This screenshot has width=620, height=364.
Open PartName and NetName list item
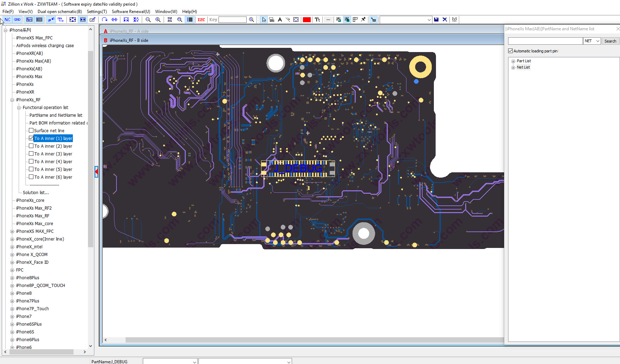tap(56, 115)
